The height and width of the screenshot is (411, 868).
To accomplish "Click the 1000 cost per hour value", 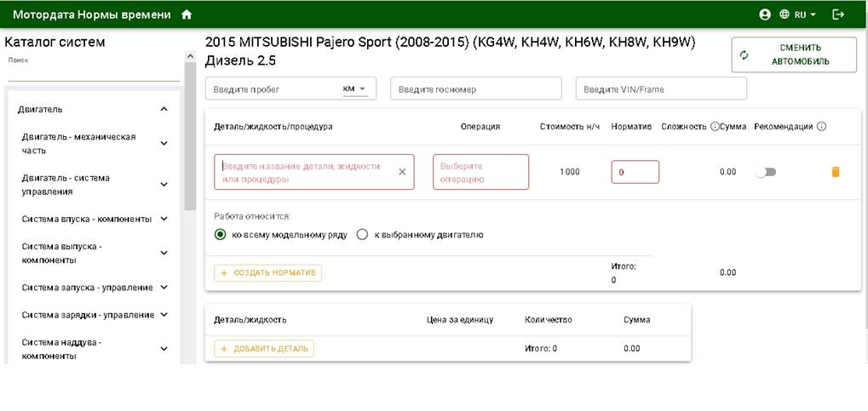I will [570, 172].
